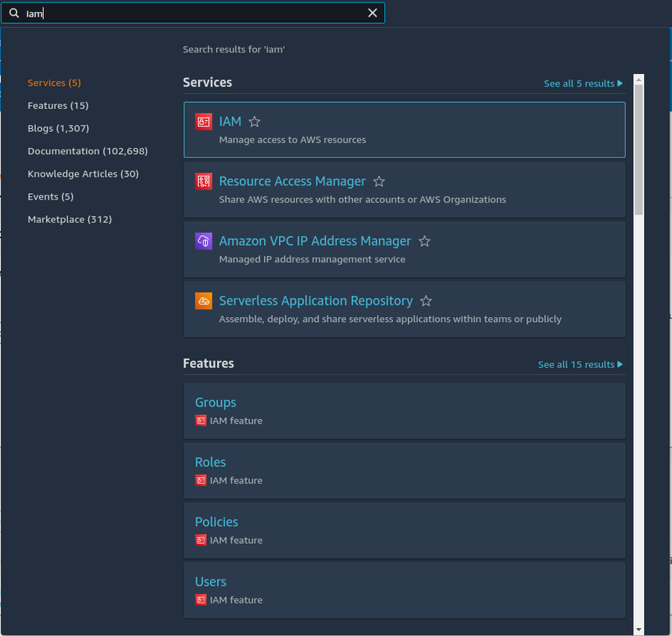Click 'IAM feature' text under Groups
The image size is (672, 636).
click(236, 421)
